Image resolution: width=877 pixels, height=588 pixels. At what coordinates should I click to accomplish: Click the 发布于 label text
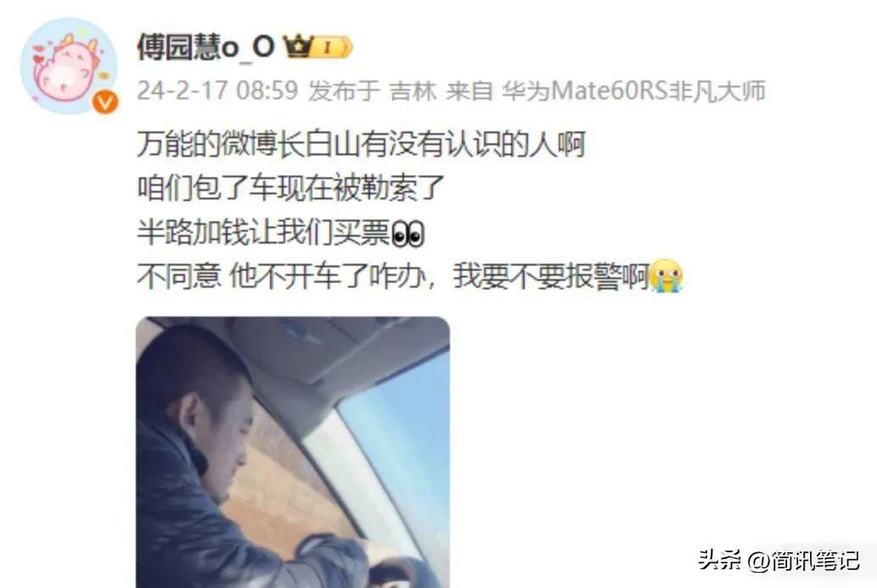(344, 90)
